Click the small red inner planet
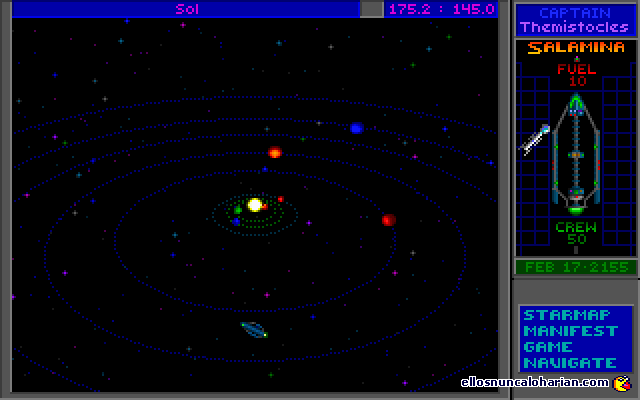Image resolution: width=640 pixels, height=400 pixels. click(280, 199)
